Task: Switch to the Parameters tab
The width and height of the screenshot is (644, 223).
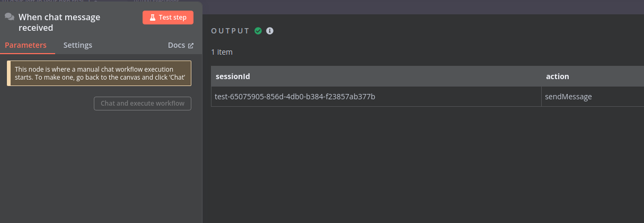Action: point(25,45)
